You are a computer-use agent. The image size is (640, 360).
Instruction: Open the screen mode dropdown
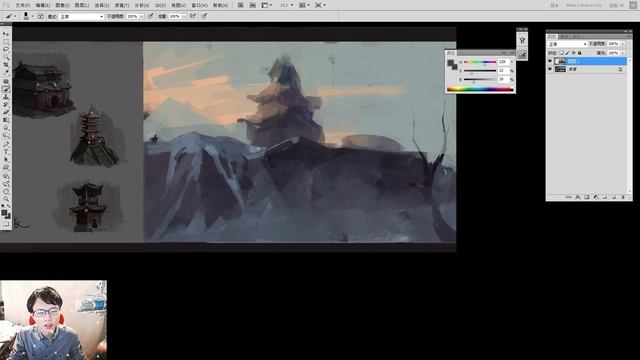tap(320, 5)
